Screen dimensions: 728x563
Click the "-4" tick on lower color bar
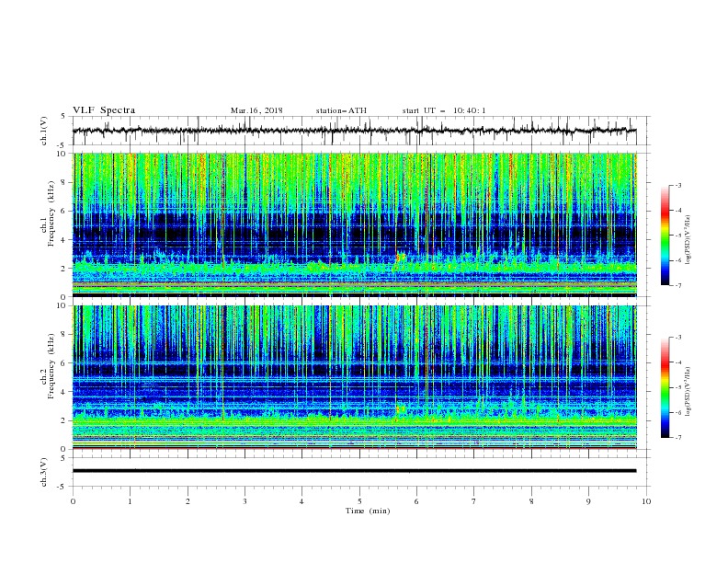678,362
